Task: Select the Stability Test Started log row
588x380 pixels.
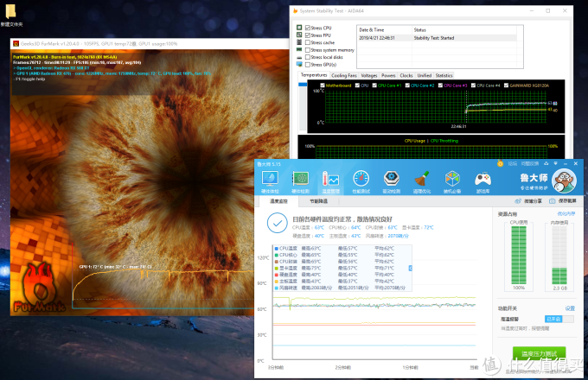Action: 438,38
